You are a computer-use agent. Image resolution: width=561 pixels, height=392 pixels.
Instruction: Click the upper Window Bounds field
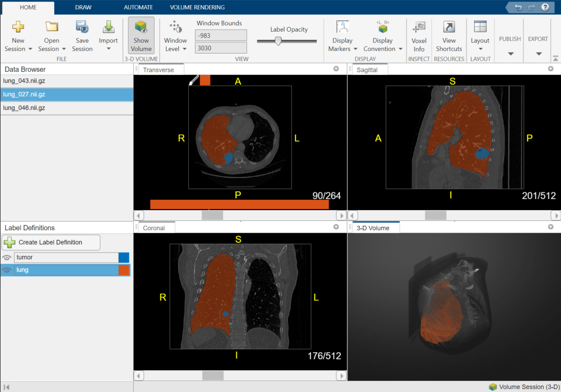pos(220,35)
